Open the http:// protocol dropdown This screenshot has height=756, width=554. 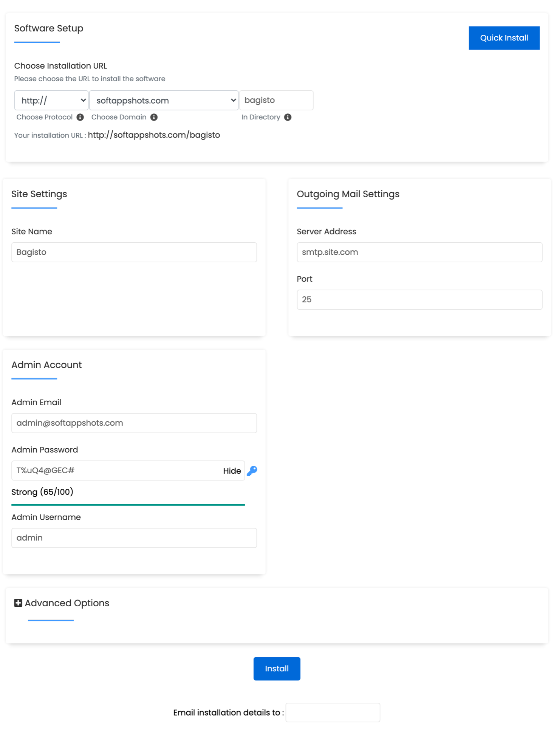51,100
